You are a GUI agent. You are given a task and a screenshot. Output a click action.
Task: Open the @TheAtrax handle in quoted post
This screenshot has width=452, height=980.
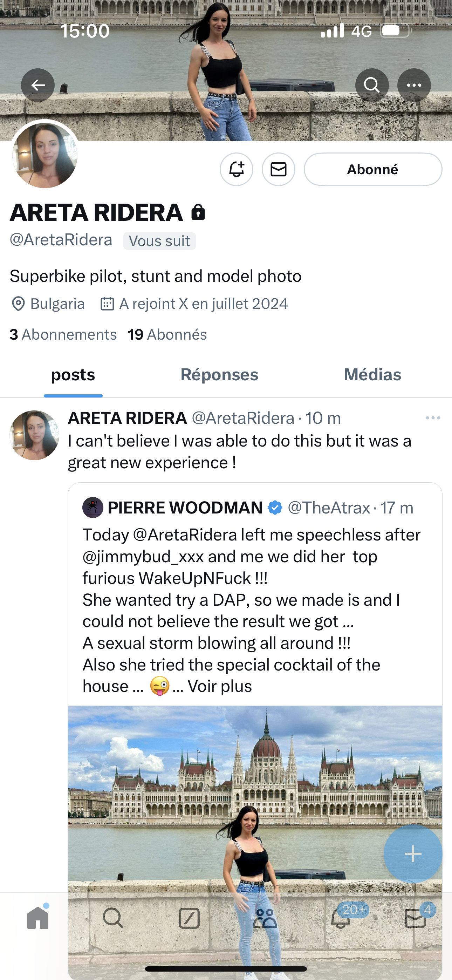(x=329, y=508)
